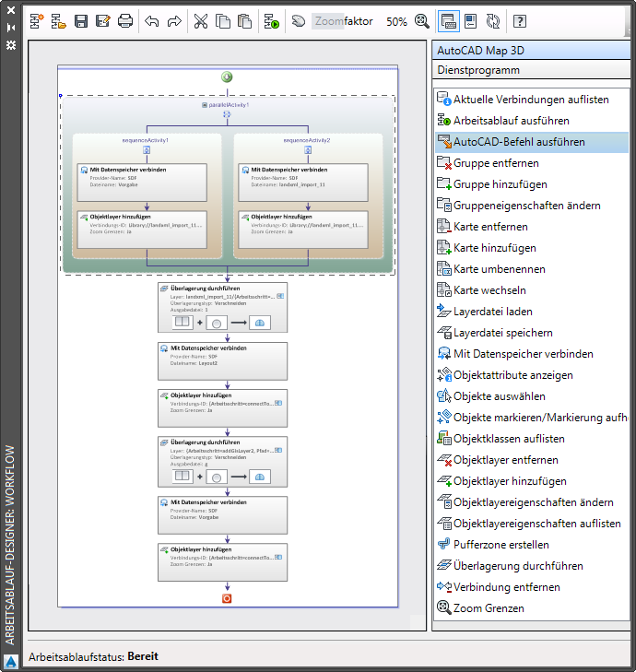Viewport: 636px width, 672px height.
Task: Click the Karte hinzufügen icon
Action: [444, 247]
